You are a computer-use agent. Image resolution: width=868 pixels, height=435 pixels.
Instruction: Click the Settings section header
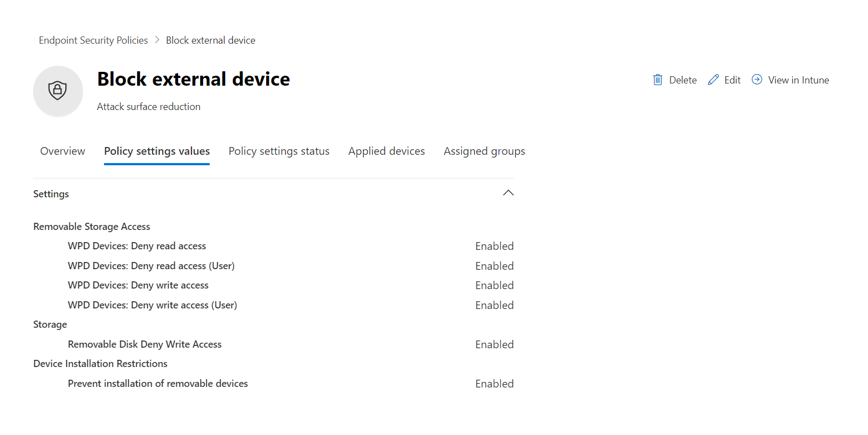pos(51,194)
